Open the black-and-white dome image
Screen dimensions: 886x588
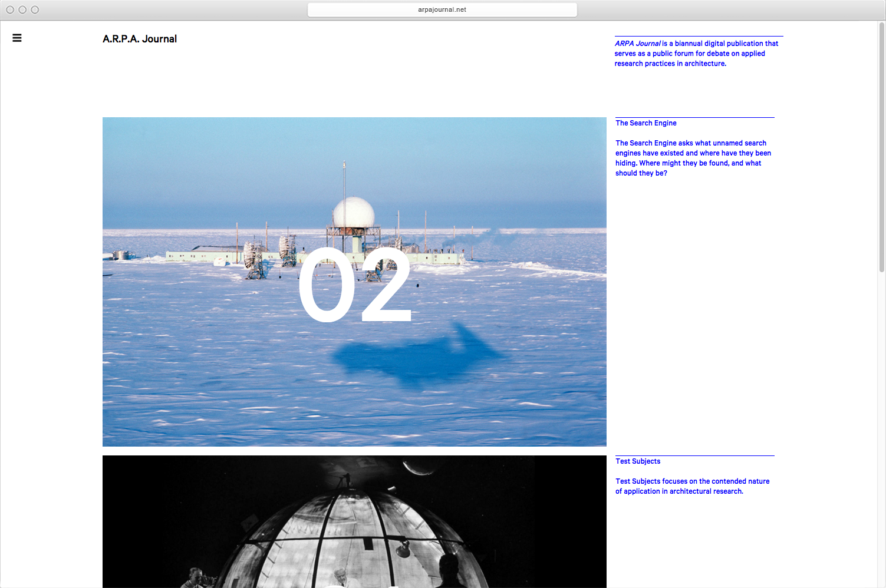[354, 521]
